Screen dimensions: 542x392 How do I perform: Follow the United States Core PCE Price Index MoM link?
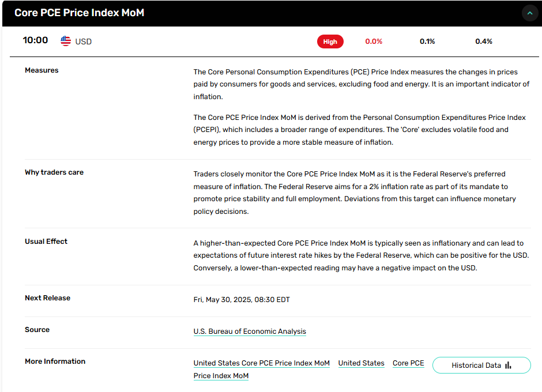(x=261, y=363)
